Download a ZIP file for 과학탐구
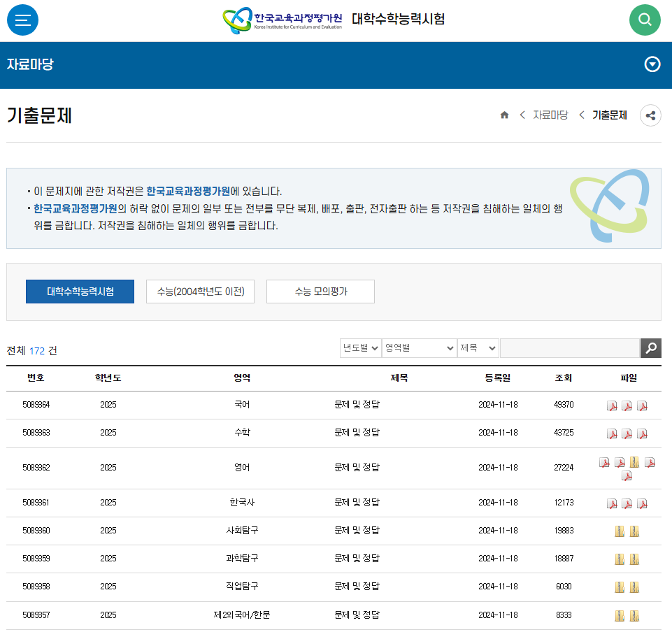 [x=618, y=559]
